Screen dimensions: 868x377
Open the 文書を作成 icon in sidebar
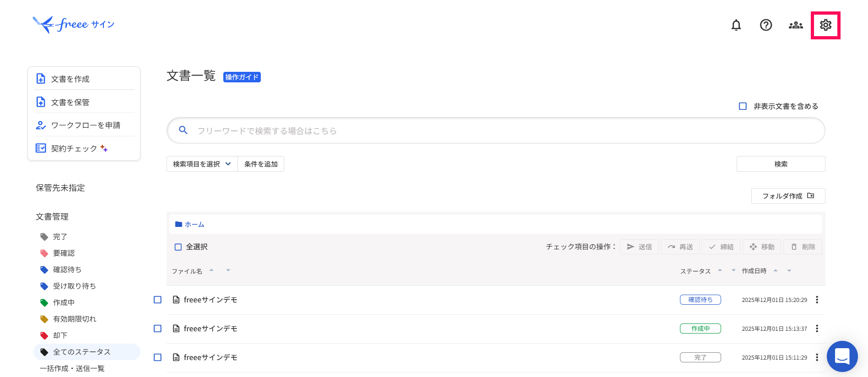pos(41,79)
